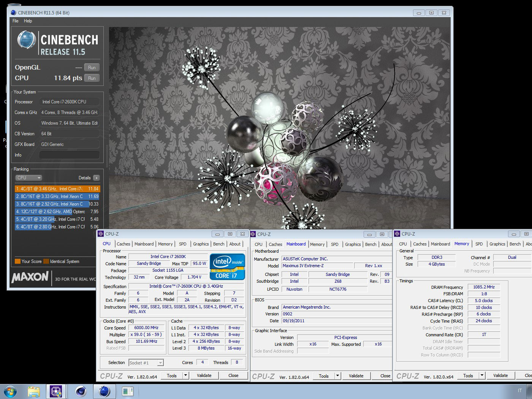Screen dimensions: 532x399
Task: Run the OpenGL benchmark
Action: (92, 68)
